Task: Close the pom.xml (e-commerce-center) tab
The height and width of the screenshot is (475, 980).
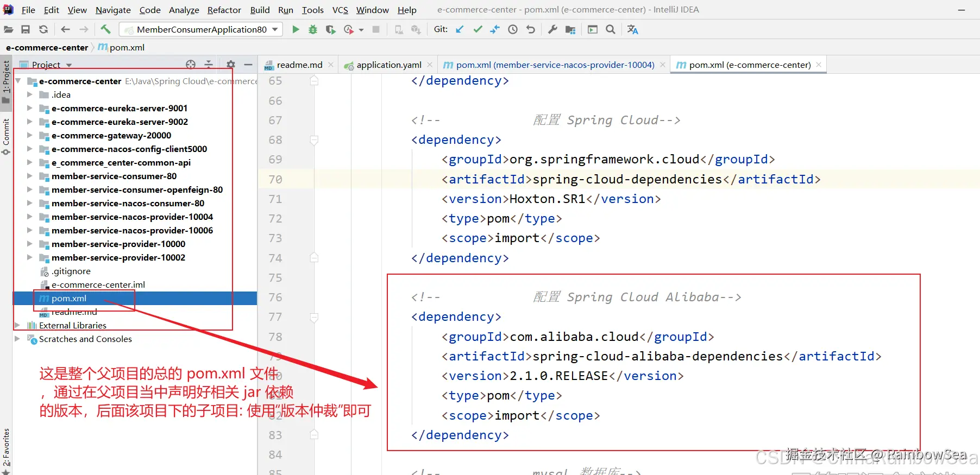Action: pyautogui.click(x=819, y=65)
